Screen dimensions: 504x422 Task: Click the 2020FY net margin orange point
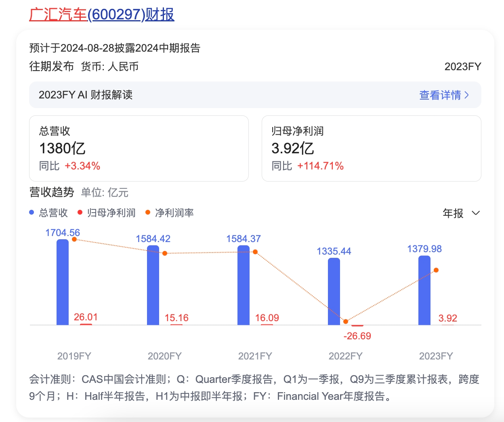pyautogui.click(x=165, y=253)
